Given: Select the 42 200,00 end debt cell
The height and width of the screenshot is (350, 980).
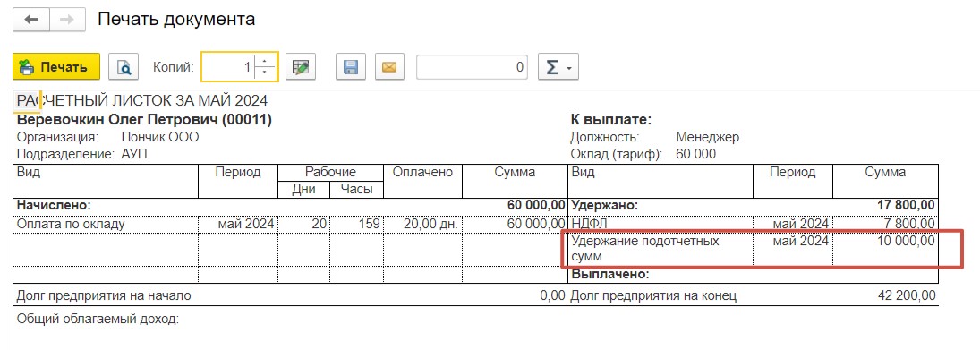Looking at the screenshot, I should tap(886, 295).
